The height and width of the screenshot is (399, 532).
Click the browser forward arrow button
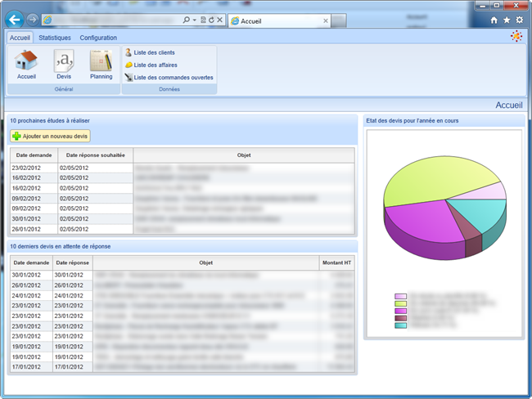tap(32, 19)
